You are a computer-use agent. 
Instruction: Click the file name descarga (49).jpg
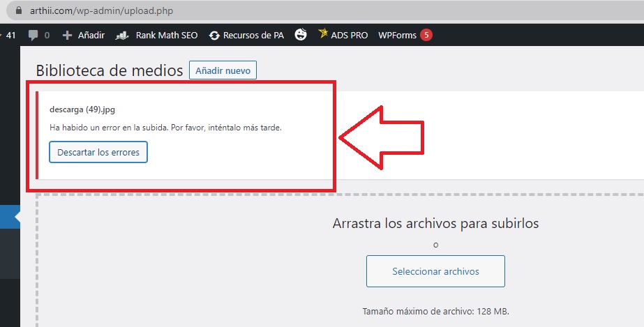pos(82,109)
